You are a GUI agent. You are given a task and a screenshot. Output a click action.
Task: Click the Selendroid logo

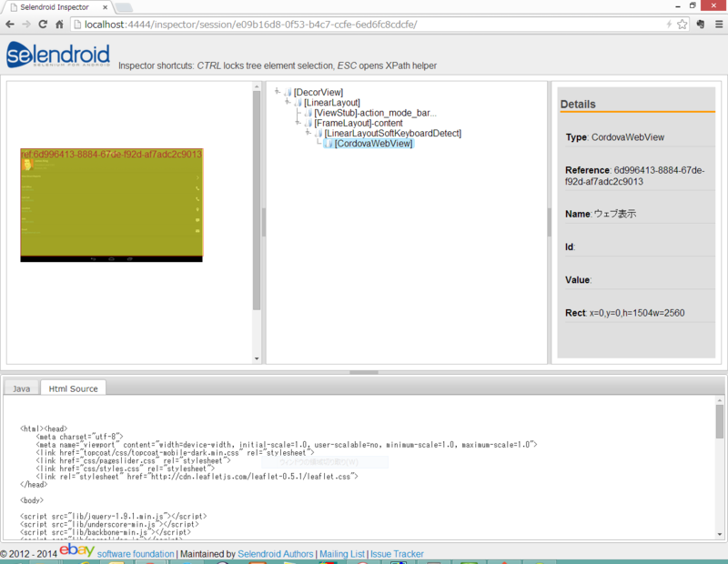click(58, 55)
